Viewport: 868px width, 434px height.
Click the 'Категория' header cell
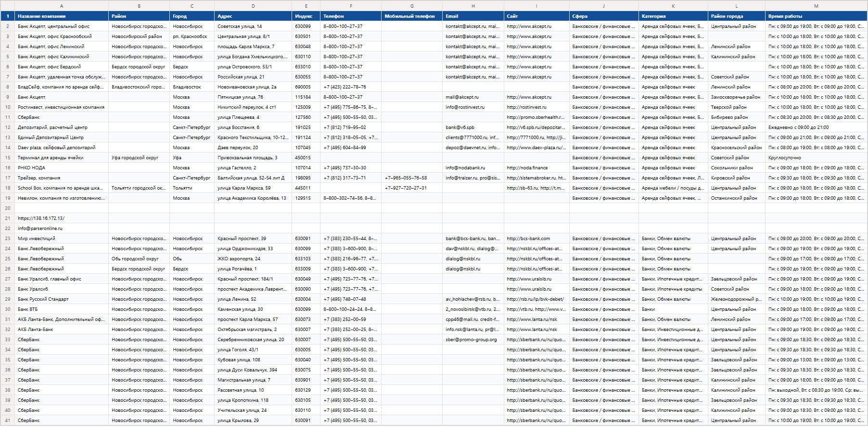coord(673,16)
